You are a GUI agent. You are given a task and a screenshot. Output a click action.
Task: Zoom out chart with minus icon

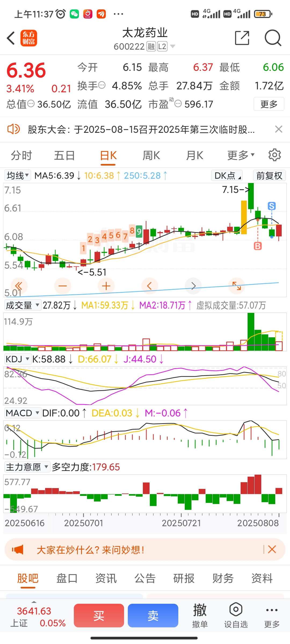click(63, 286)
